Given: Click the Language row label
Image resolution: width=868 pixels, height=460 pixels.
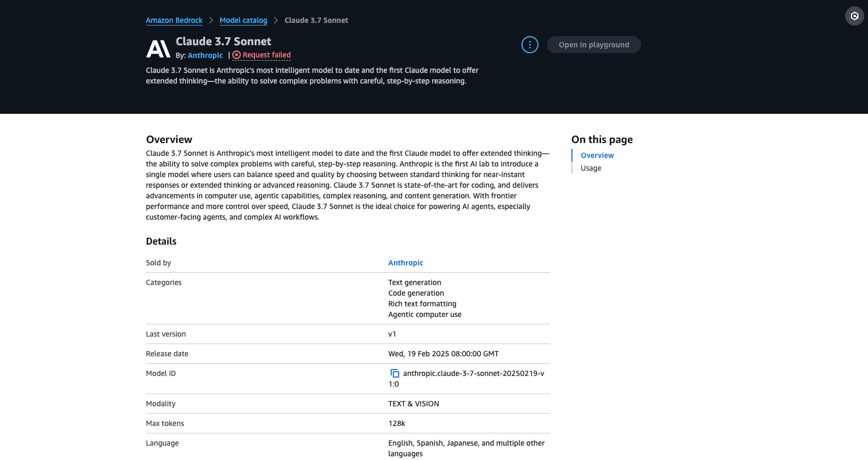Looking at the screenshot, I should (162, 443).
